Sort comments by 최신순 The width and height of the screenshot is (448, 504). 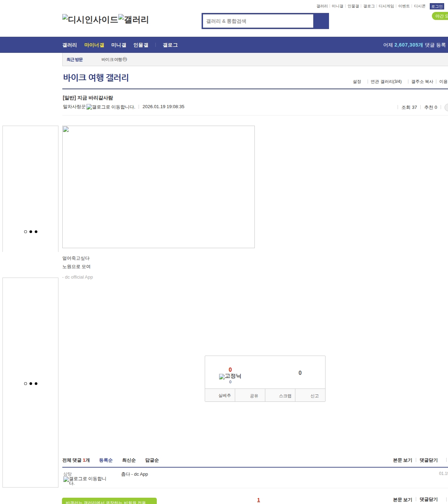click(129, 460)
